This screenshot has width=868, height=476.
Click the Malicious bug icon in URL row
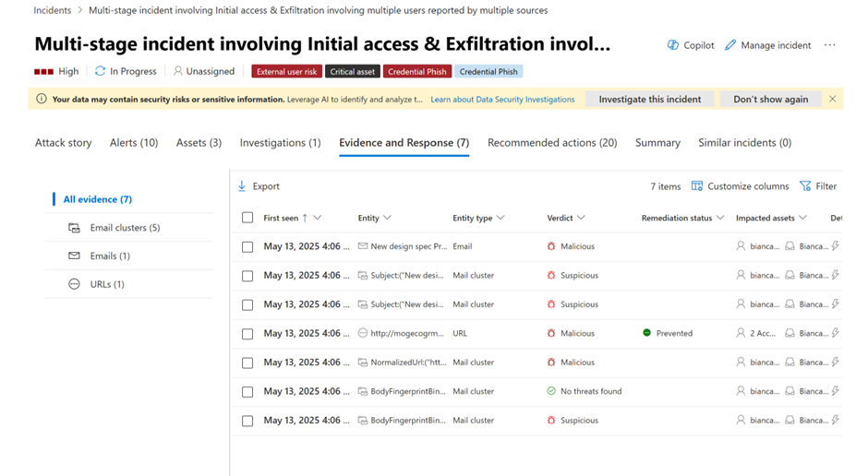(x=551, y=333)
